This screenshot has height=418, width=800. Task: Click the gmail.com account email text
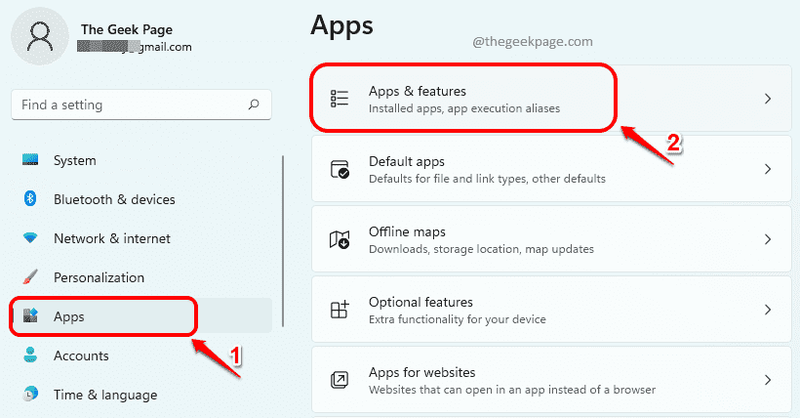pyautogui.click(x=135, y=47)
